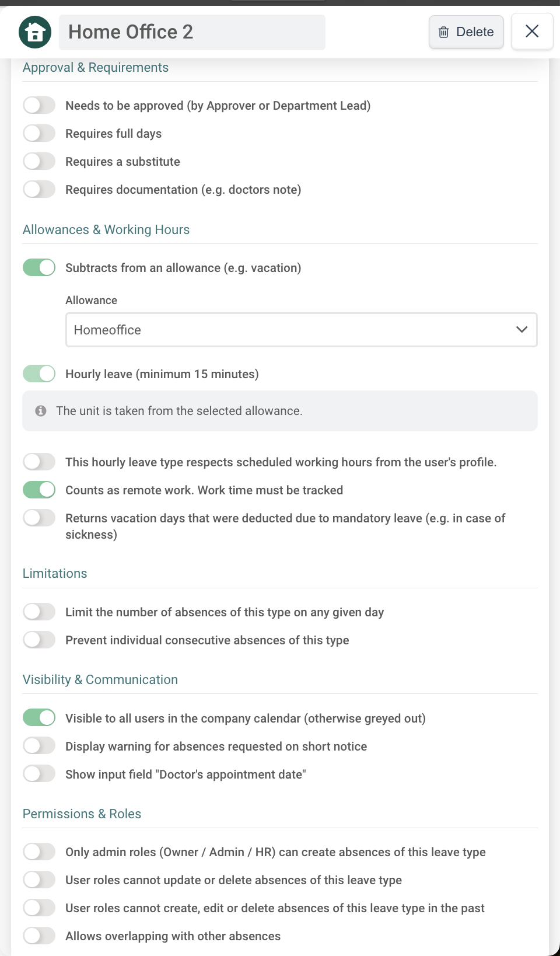Enable Display warning for short notice absences
The image size is (560, 956).
[39, 746]
